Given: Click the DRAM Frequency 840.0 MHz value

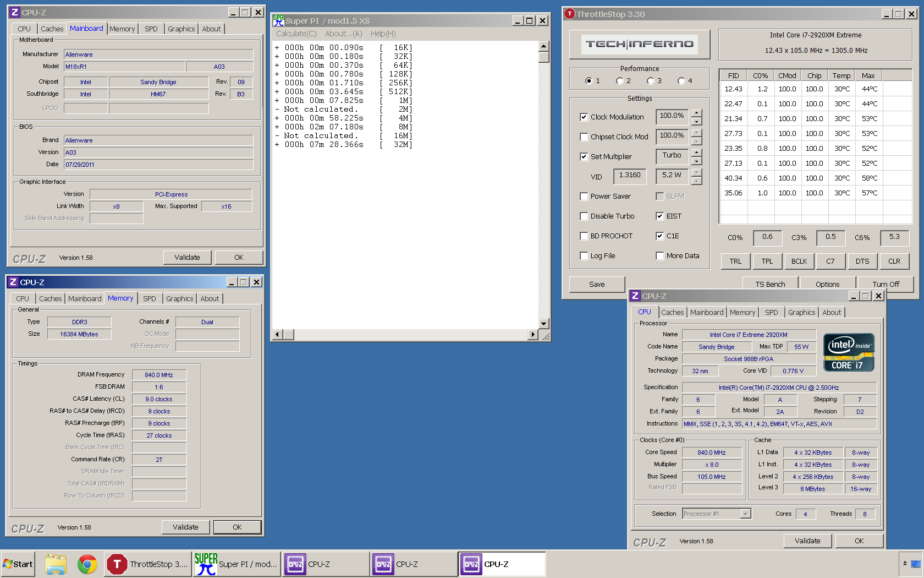Looking at the screenshot, I should tap(159, 375).
